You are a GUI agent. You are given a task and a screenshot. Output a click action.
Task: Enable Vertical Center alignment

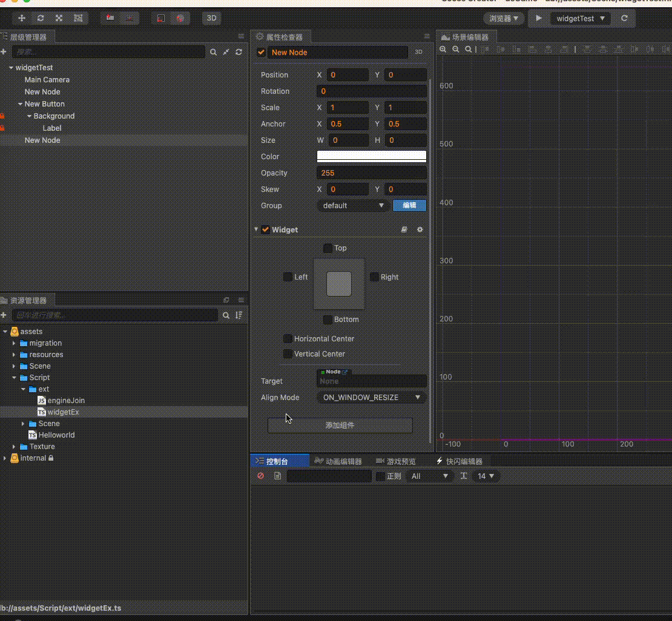(x=288, y=354)
